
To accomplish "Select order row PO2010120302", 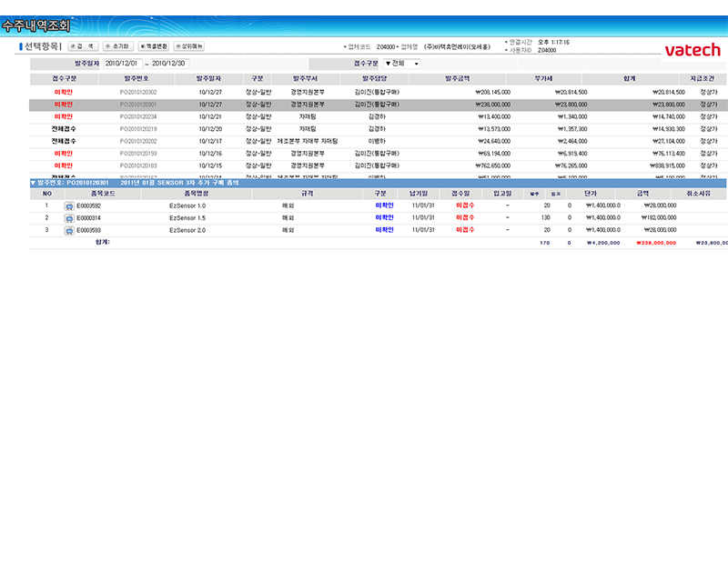I will [x=139, y=92].
